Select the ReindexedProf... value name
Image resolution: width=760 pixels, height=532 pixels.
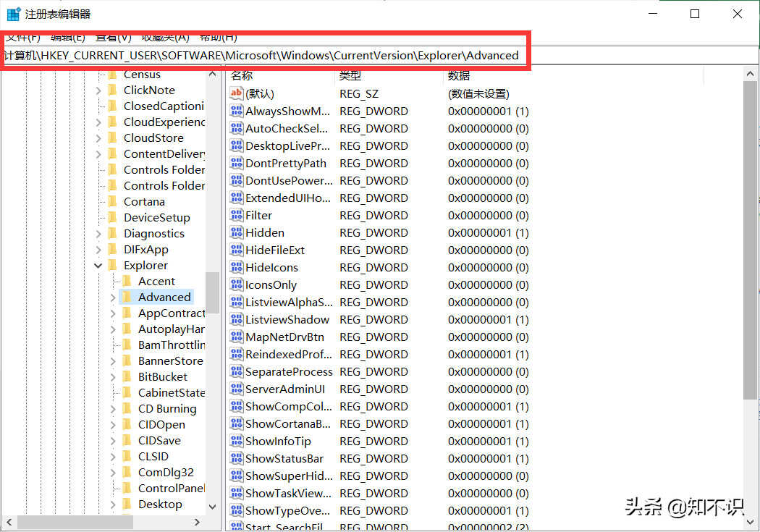pos(288,354)
